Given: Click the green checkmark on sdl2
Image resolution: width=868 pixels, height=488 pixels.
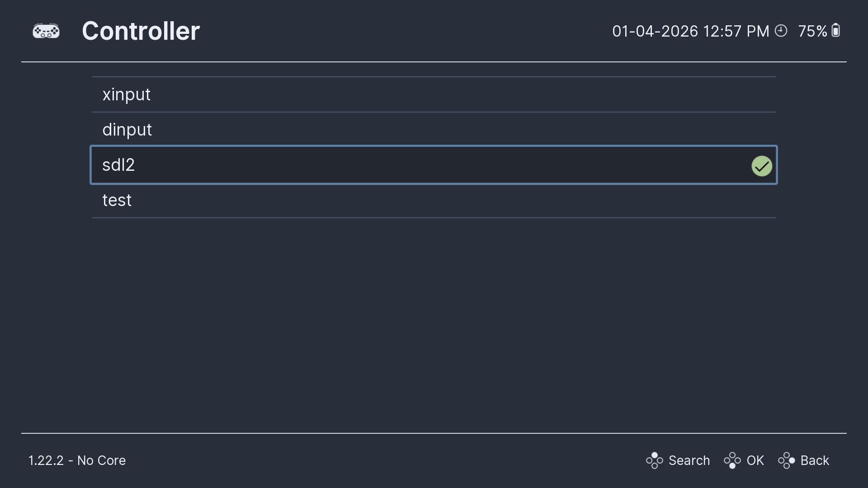Looking at the screenshot, I should point(761,166).
